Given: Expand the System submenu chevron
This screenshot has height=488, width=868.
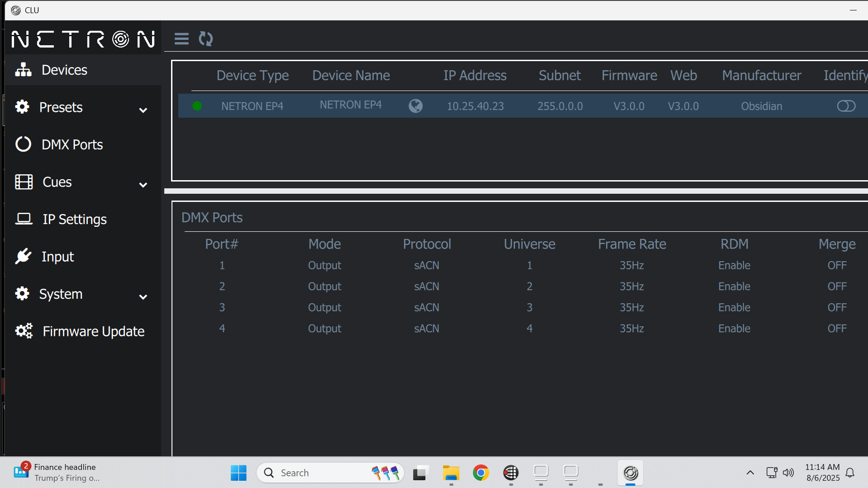Looking at the screenshot, I should click(143, 297).
